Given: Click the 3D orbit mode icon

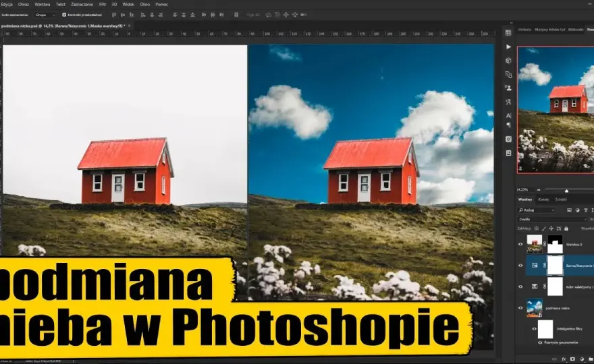Looking at the screenshot, I should point(268,15).
